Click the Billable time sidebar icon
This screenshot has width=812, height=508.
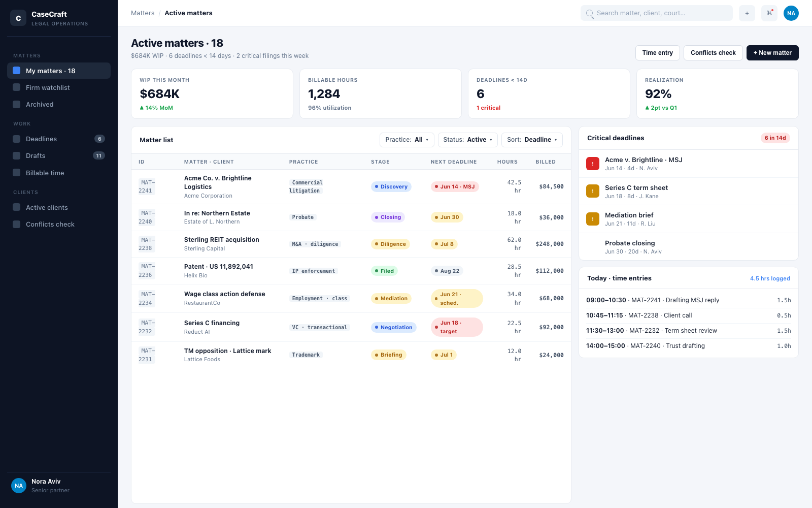click(17, 173)
